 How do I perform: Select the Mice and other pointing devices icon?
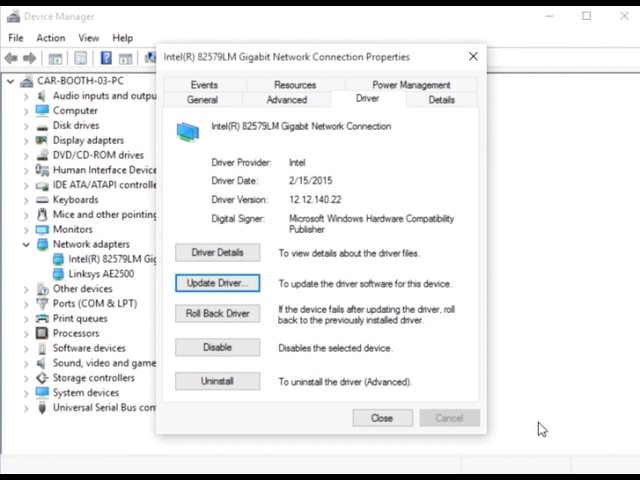tap(42, 214)
